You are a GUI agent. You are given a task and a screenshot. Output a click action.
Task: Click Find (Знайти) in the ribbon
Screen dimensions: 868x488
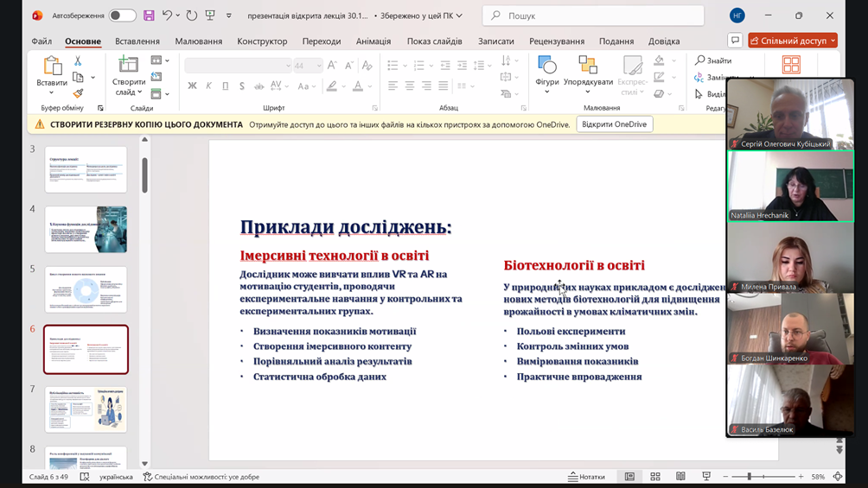point(713,60)
